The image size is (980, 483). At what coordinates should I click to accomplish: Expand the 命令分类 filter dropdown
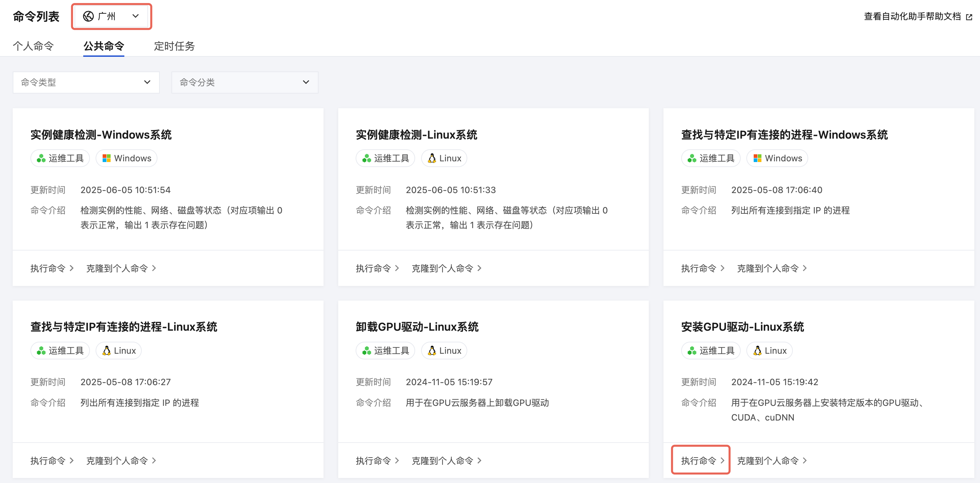pos(245,83)
